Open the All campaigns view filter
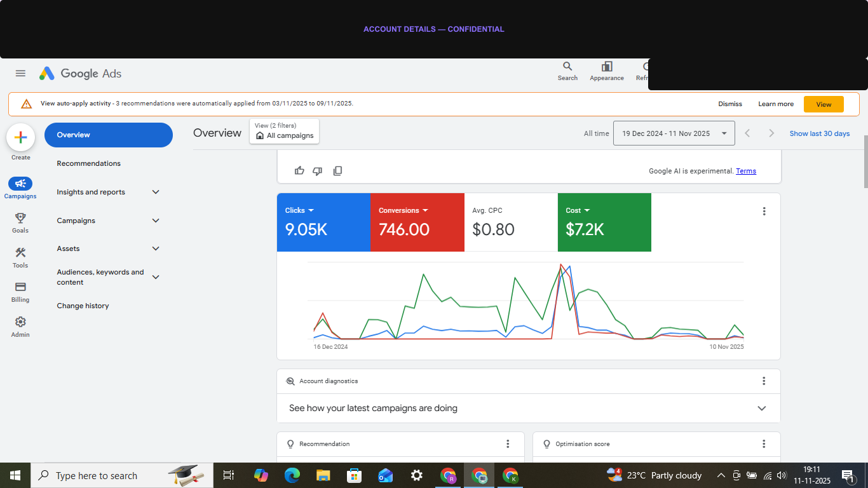This screenshot has height=488, width=868. 284,132
